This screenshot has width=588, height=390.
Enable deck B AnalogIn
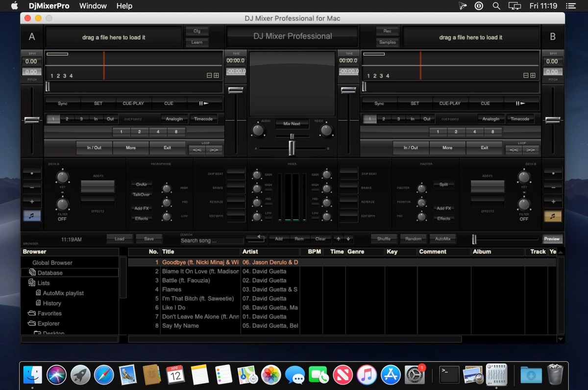[x=491, y=119]
